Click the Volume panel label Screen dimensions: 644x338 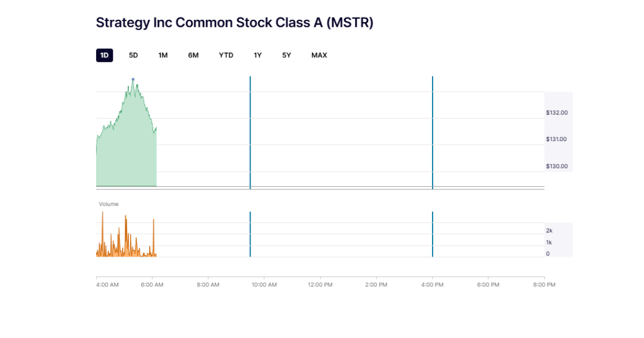(x=108, y=204)
